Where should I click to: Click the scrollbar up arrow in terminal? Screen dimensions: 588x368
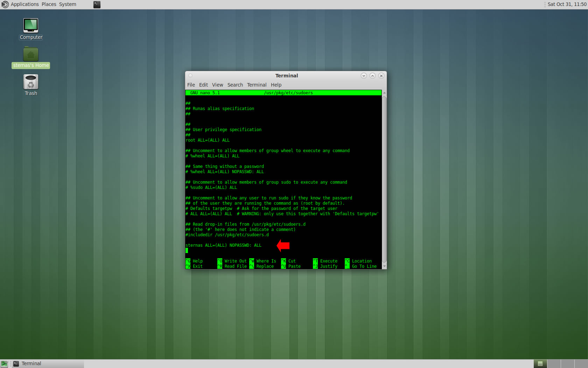pyautogui.click(x=384, y=93)
